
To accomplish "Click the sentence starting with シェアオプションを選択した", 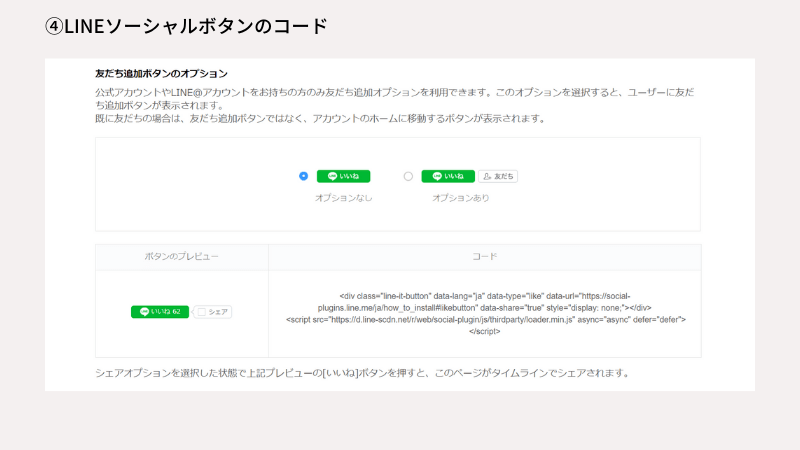I will 364,373.
